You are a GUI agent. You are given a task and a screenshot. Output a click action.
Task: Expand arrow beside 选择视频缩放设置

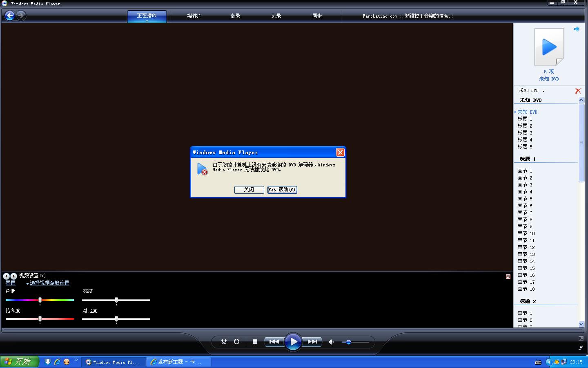[x=27, y=283]
